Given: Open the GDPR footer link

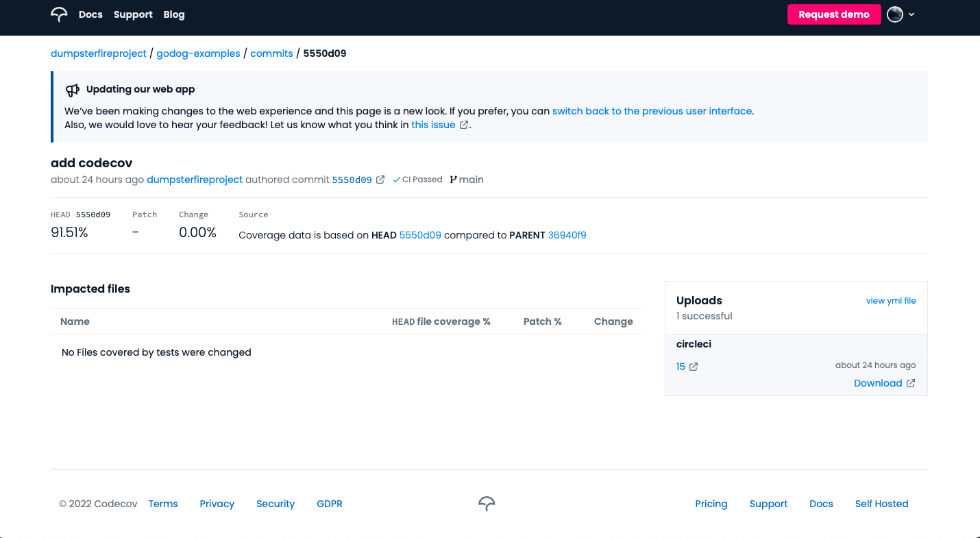Looking at the screenshot, I should coord(330,504).
